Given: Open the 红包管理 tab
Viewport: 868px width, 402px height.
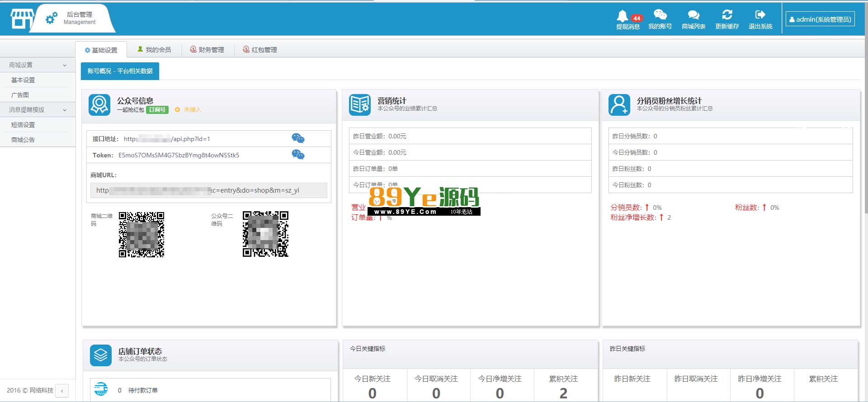Looking at the screenshot, I should (x=260, y=50).
